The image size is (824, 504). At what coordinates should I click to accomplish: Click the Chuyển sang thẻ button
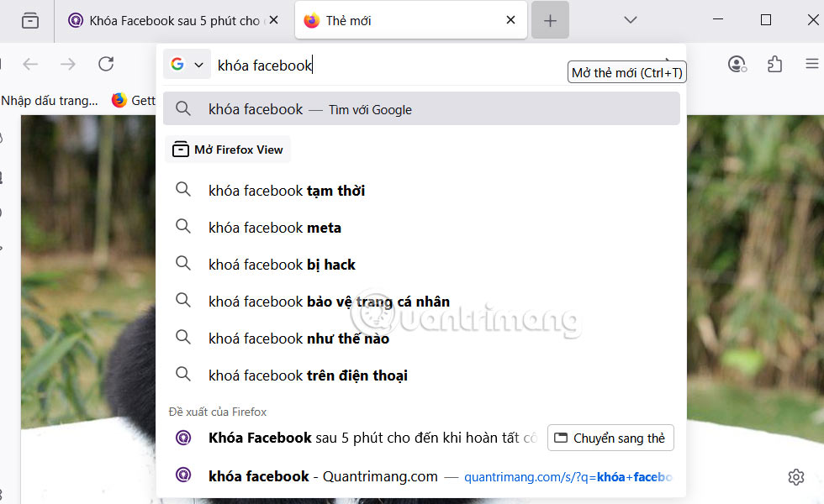(x=610, y=438)
